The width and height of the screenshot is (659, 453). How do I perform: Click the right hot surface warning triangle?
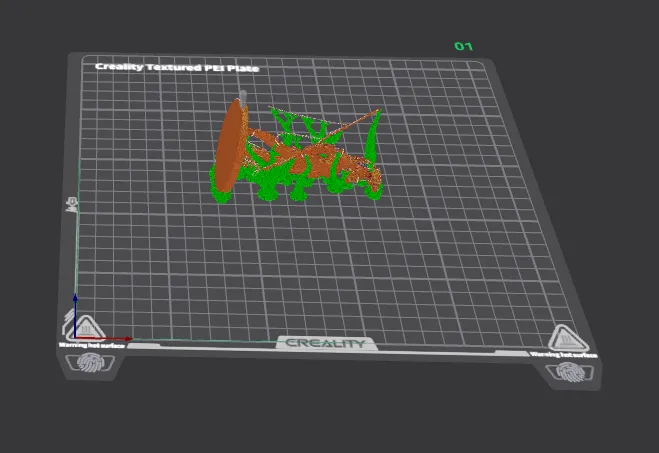pos(567,338)
